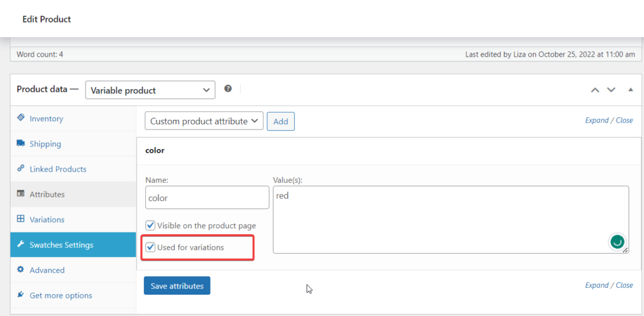Click the Shipping truck icon
Image resolution: width=644 pixels, height=316 pixels.
pos(21,144)
